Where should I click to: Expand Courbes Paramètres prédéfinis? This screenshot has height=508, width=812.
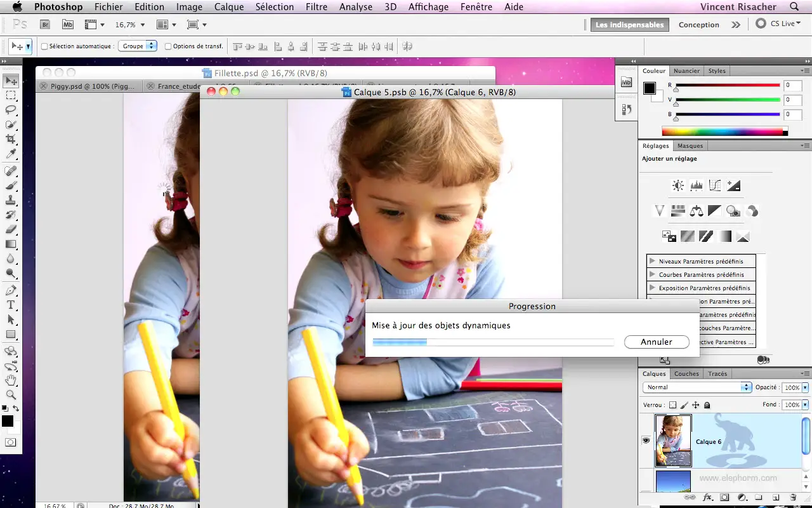point(652,274)
